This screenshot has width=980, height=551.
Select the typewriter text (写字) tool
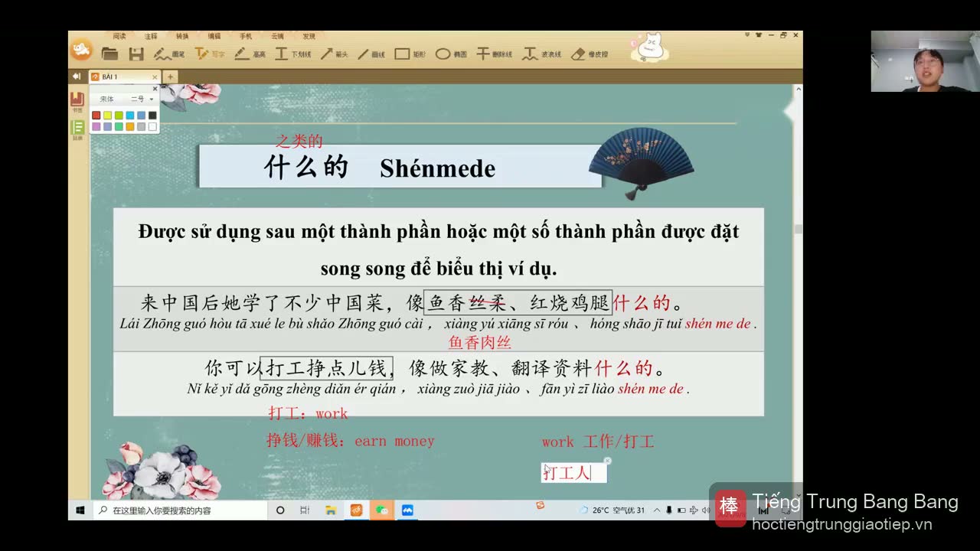(210, 54)
